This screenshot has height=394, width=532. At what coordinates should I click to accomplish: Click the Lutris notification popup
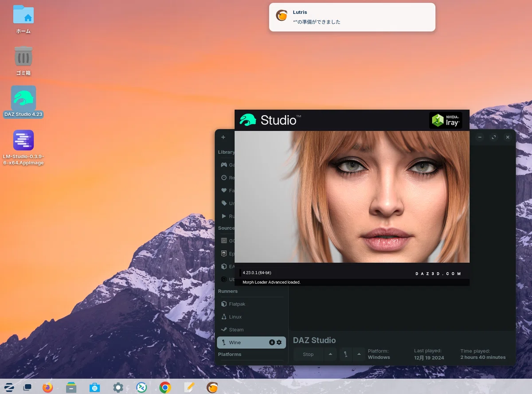click(352, 17)
